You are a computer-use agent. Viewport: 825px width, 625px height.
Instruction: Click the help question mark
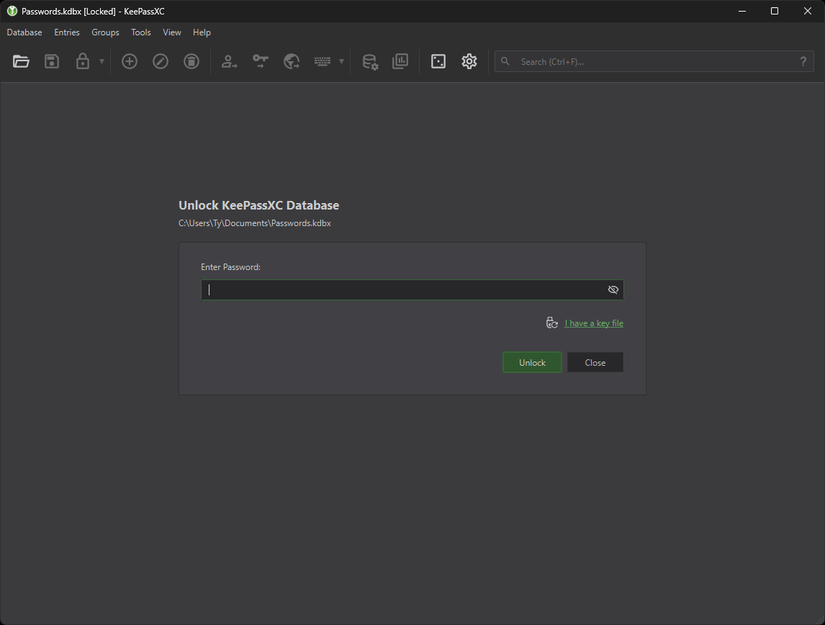click(x=803, y=61)
